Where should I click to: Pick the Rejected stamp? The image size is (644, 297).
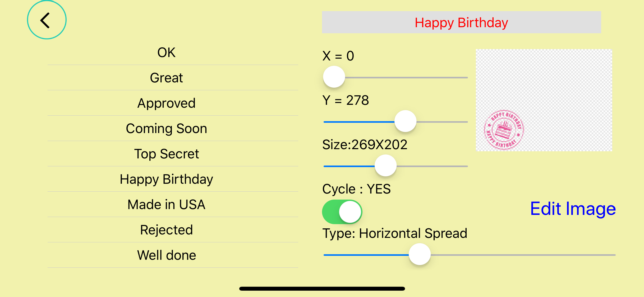(x=166, y=229)
